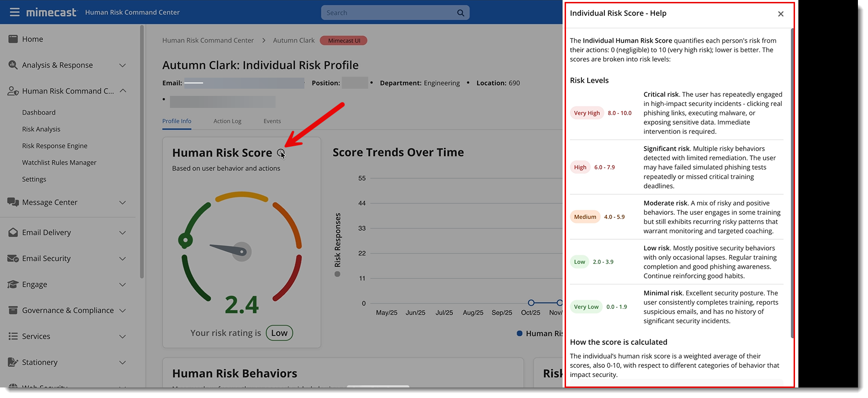The width and height of the screenshot is (868, 398).
Task: Open Risk Response Engine page
Action: [55, 146]
